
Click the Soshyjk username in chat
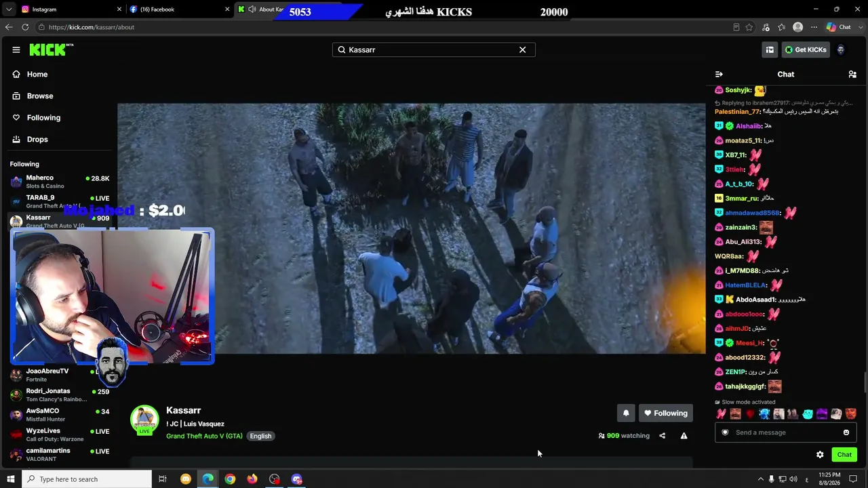click(738, 90)
